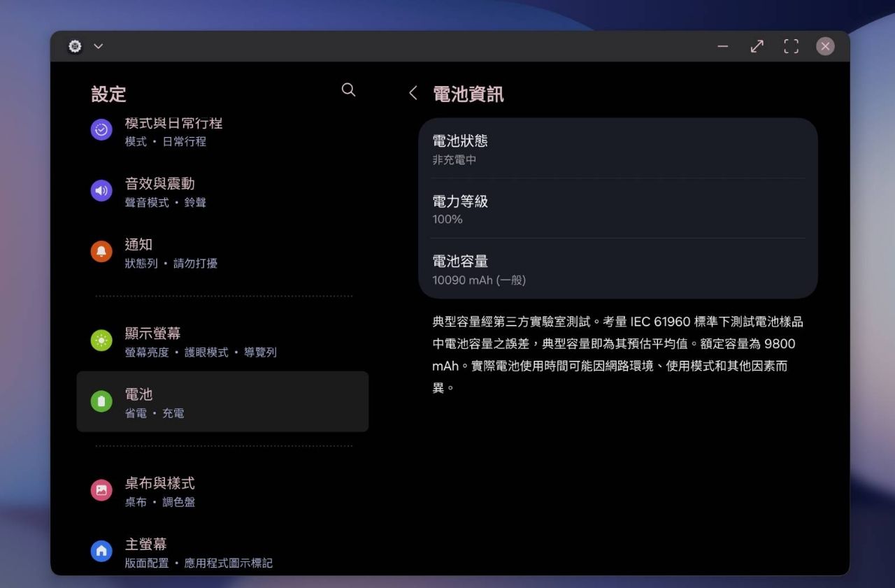
Task: Maximize the window using diagonal arrows icon
Action: click(757, 46)
